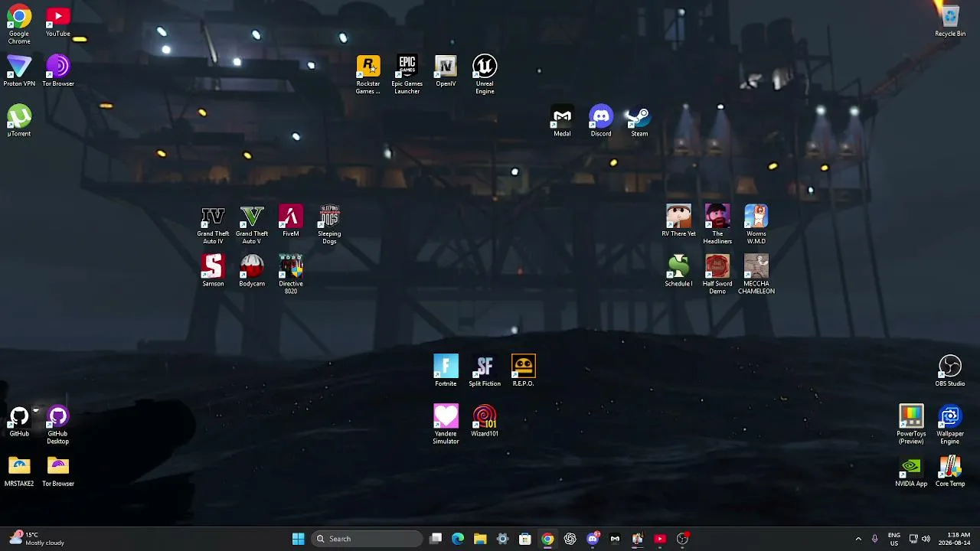Viewport: 980px width, 551px height.
Task: Switch to OBS Studio in the taskbar
Action: (682, 539)
